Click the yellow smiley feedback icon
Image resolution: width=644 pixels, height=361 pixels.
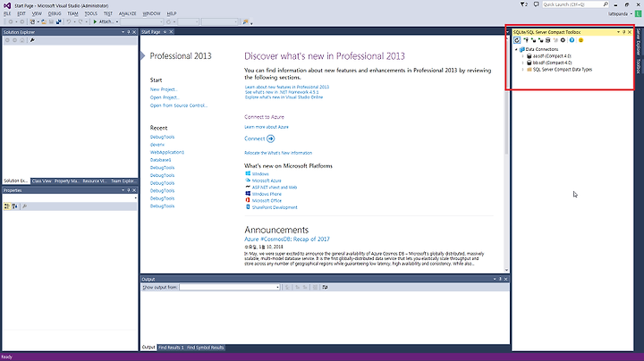[x=580, y=40]
